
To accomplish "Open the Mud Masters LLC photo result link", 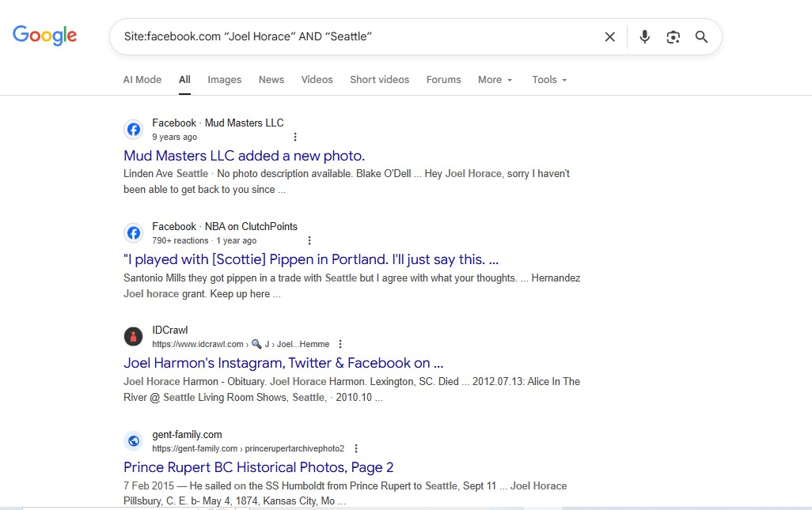I will [x=244, y=156].
